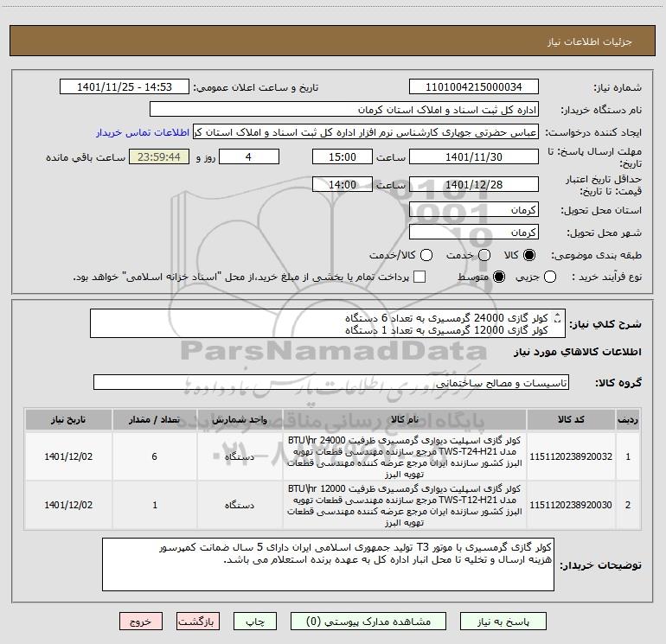Click the 24000 BTU cooler product name cell
Screen dimensions: 666x644
(x=405, y=456)
